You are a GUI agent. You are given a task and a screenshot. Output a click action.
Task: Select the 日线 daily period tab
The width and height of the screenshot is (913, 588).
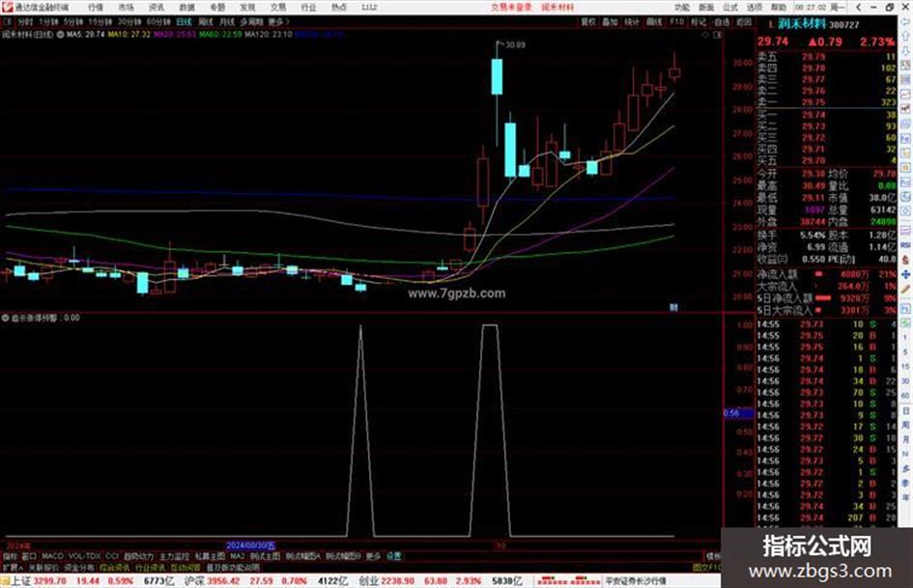pyautogui.click(x=184, y=21)
